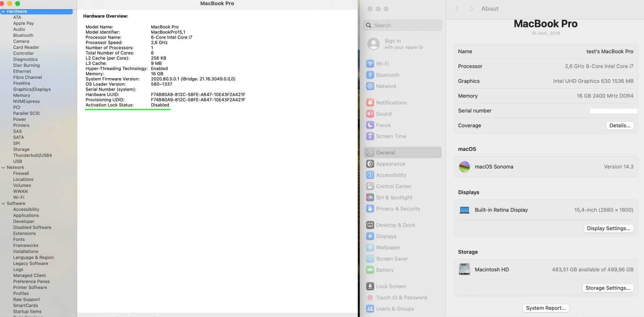Select Memory in hardware list

(22, 95)
